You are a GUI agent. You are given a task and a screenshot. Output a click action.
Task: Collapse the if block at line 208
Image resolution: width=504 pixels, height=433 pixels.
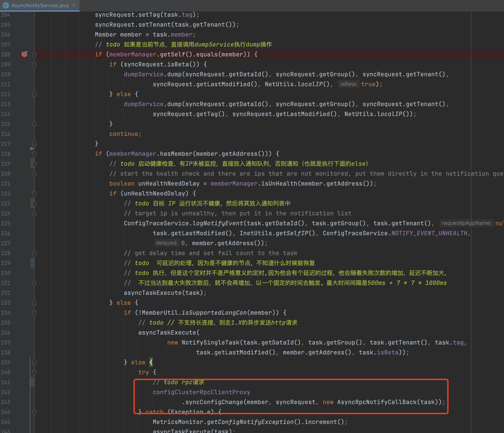click(x=34, y=55)
